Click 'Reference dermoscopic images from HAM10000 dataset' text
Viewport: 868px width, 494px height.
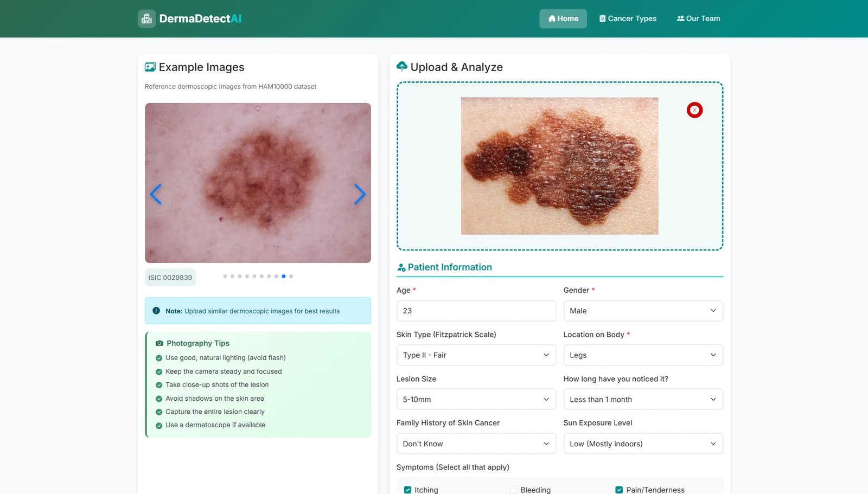231,87
